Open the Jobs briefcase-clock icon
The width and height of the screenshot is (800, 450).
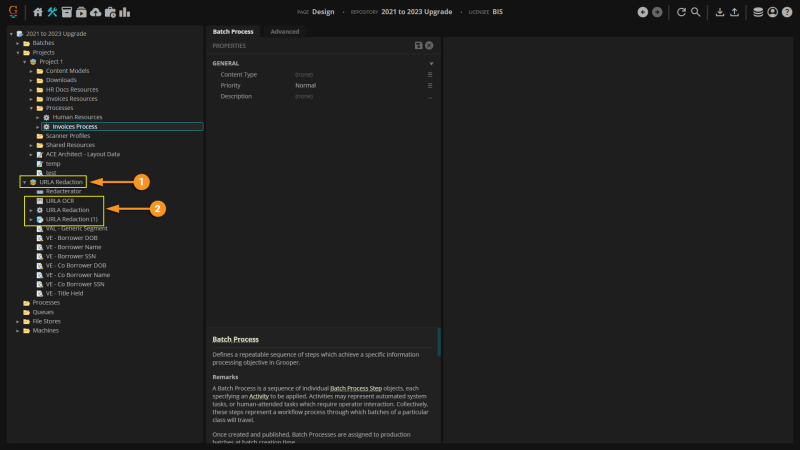click(110, 12)
